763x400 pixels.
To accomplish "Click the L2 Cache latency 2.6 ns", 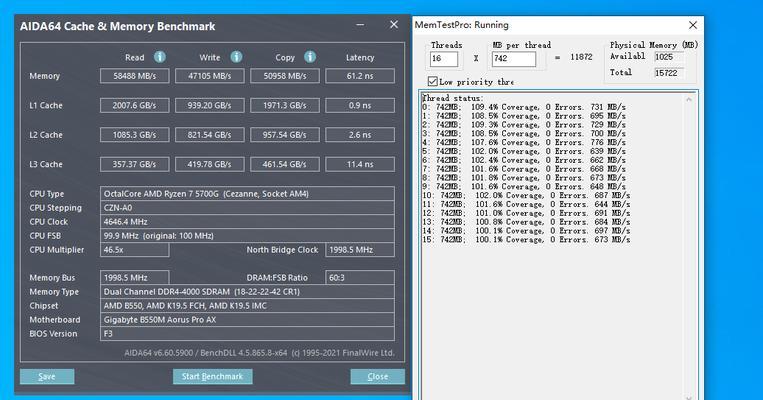I will tap(360, 135).
